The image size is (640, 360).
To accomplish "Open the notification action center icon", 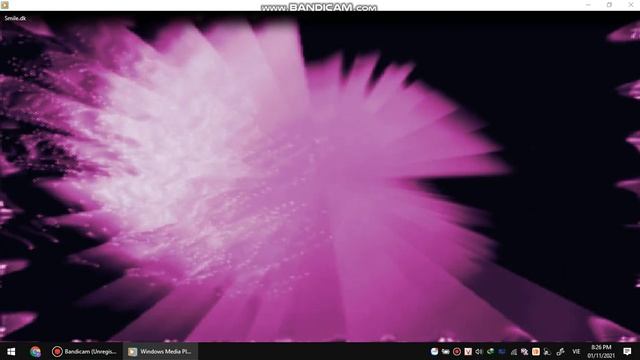I will tap(627, 351).
